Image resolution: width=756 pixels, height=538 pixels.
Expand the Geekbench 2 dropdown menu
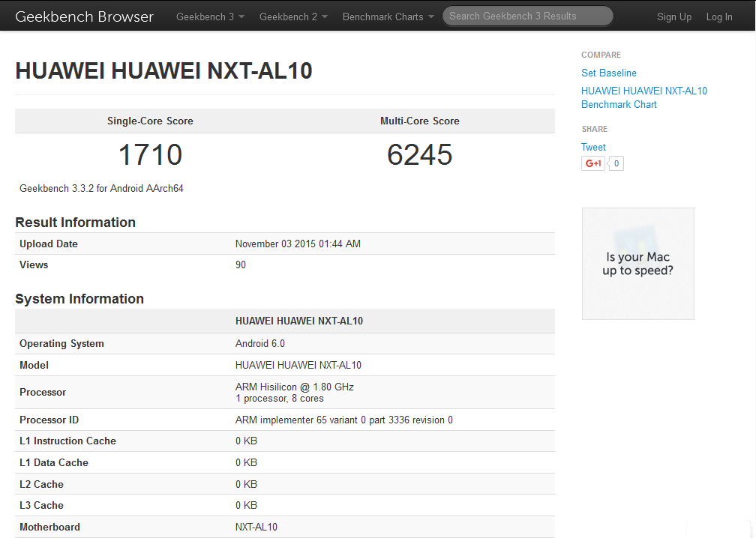tap(293, 16)
